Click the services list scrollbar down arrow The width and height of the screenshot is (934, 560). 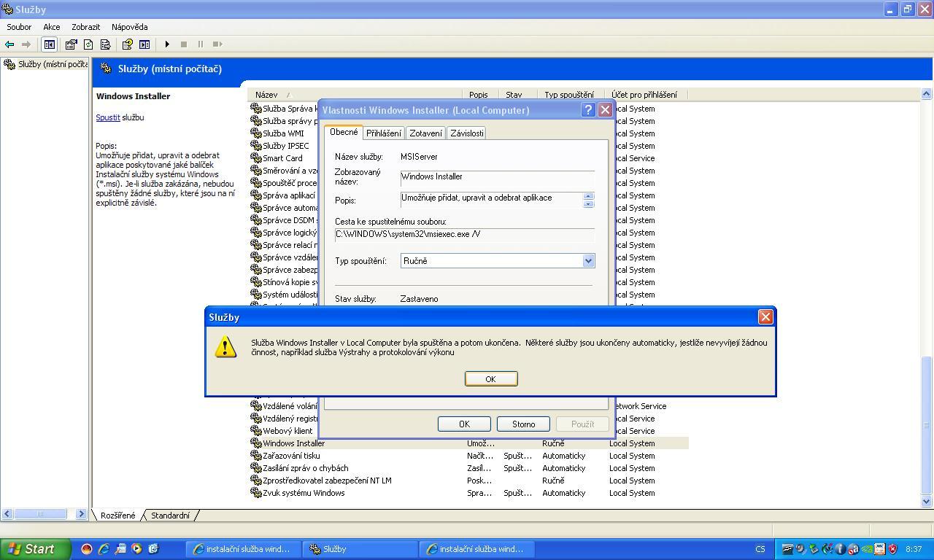(927, 501)
